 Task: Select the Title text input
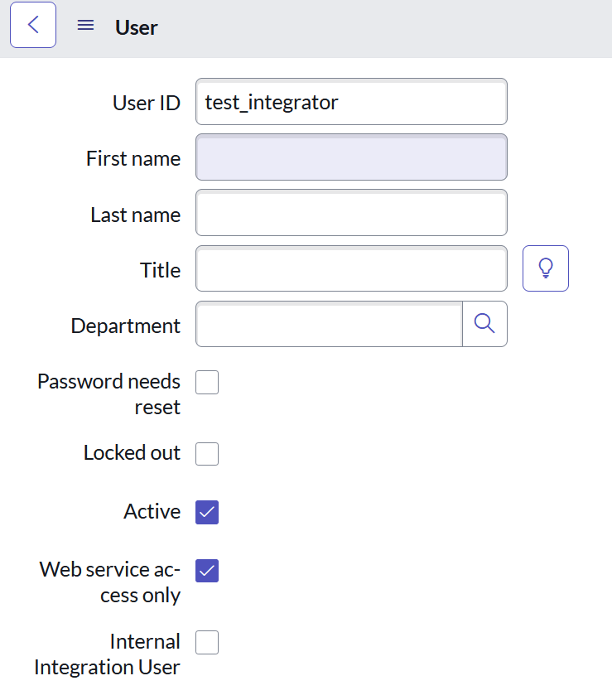click(351, 268)
